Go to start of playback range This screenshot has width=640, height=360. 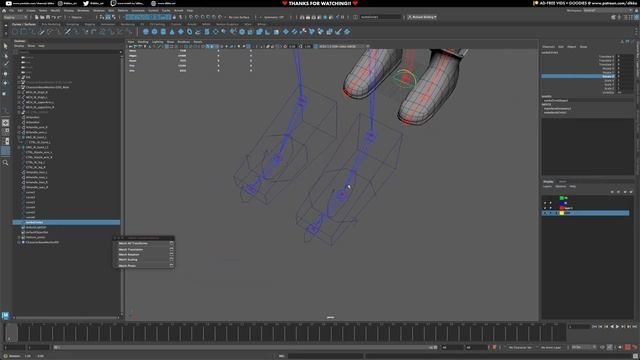(x=594, y=327)
